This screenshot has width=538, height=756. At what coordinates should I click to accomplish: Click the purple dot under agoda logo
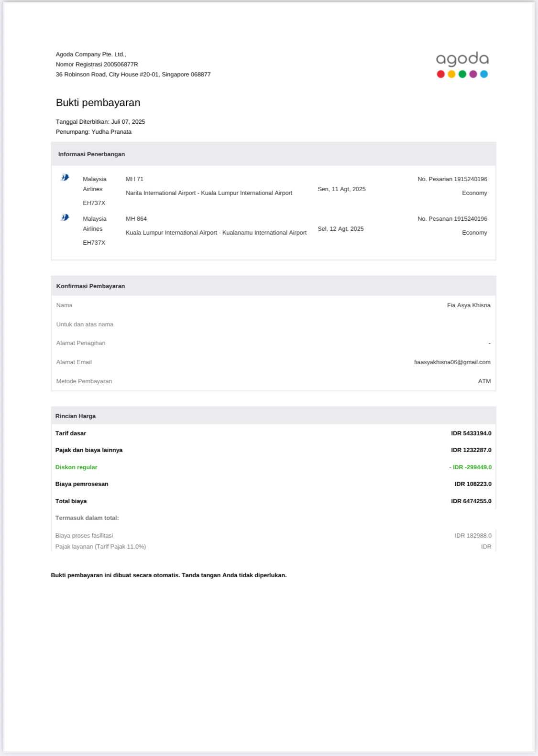pyautogui.click(x=473, y=74)
